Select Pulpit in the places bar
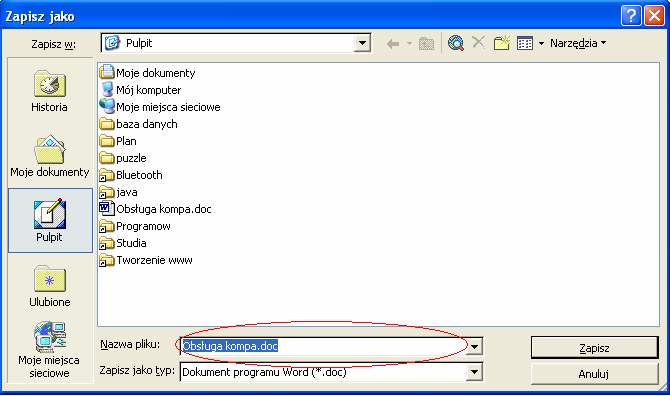670x396 pixels. coord(50,220)
